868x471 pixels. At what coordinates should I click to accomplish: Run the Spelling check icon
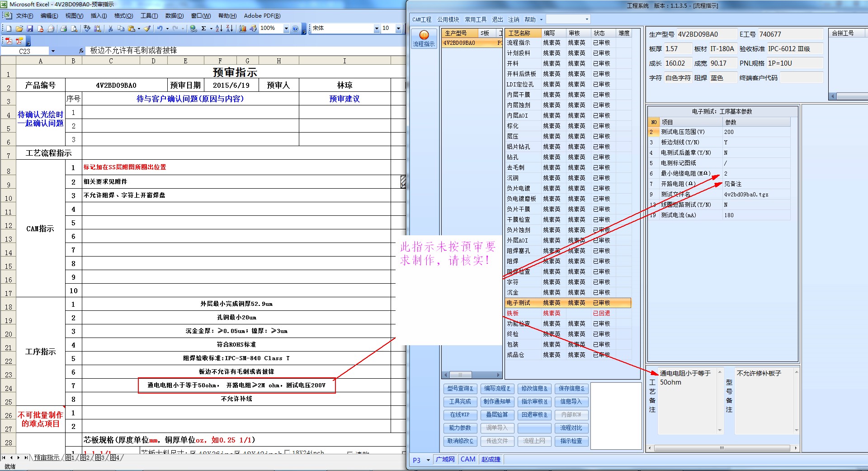pyautogui.click(x=87, y=29)
